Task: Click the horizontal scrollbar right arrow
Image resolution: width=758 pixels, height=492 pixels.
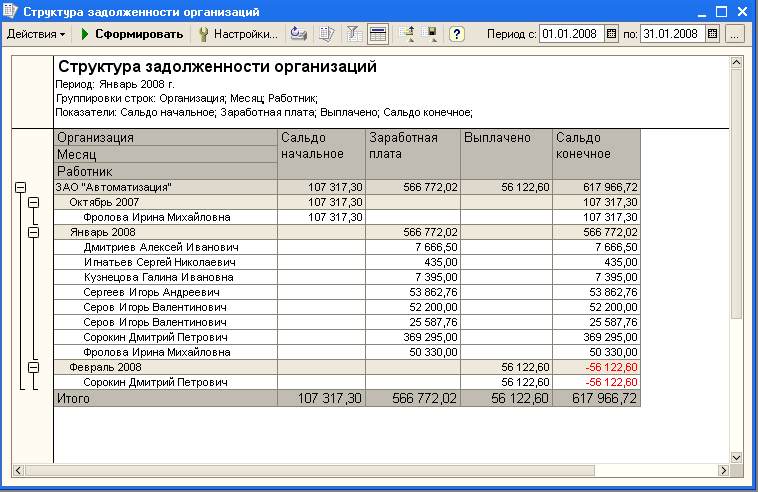Action: [x=723, y=470]
